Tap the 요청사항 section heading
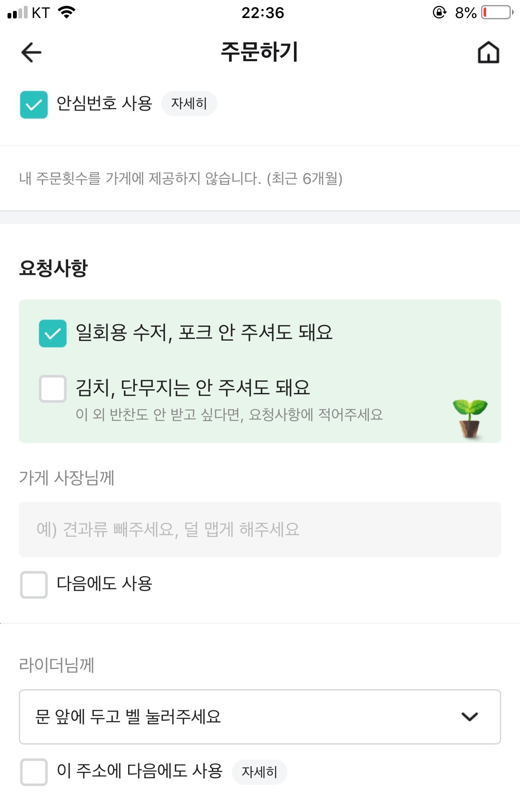Viewport: 520px width, 812px height. coord(54,268)
